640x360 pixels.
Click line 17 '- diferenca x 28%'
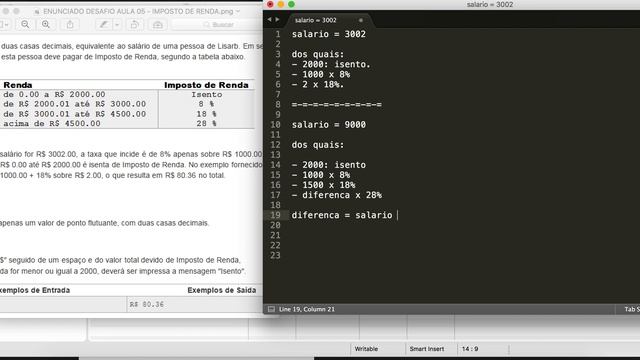(x=337, y=195)
